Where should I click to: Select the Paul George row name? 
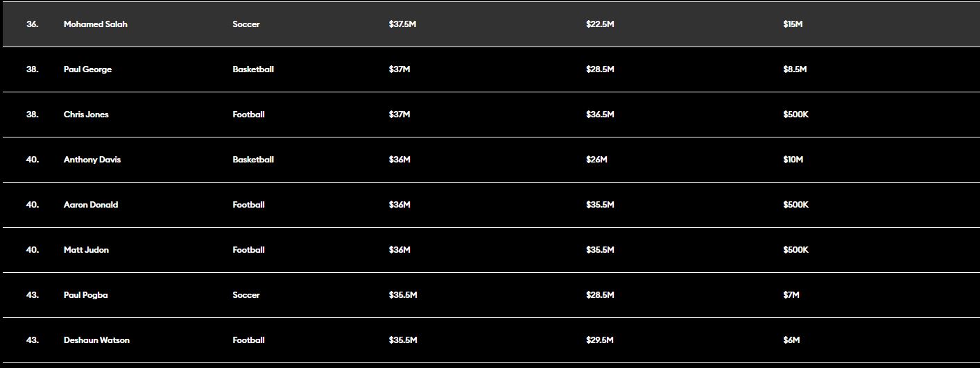(x=87, y=69)
